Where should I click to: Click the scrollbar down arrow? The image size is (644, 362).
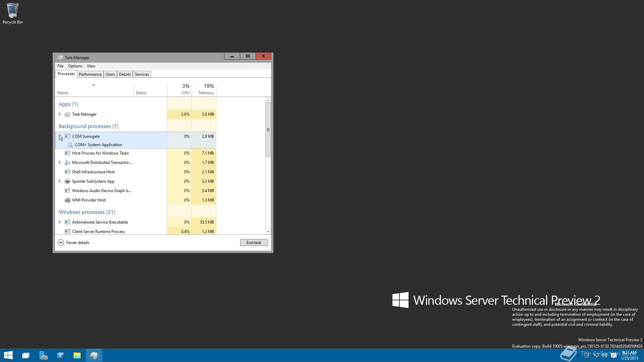click(x=268, y=232)
